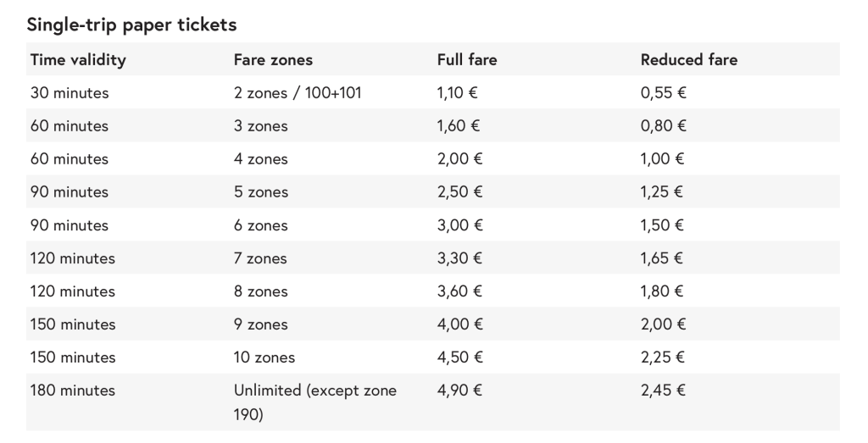Click the 1,10 € full fare
This screenshot has width=868, height=443.
click(x=459, y=93)
